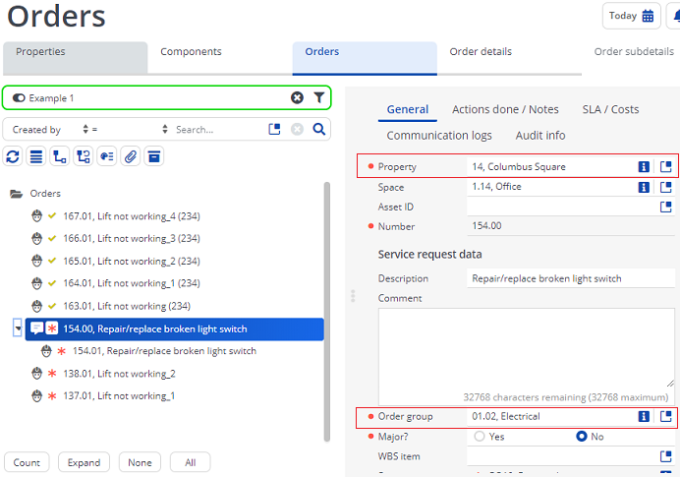Viewport: 680px width, 477px height.
Task: Click the comment bubble icon on order 154.00
Action: [37, 328]
